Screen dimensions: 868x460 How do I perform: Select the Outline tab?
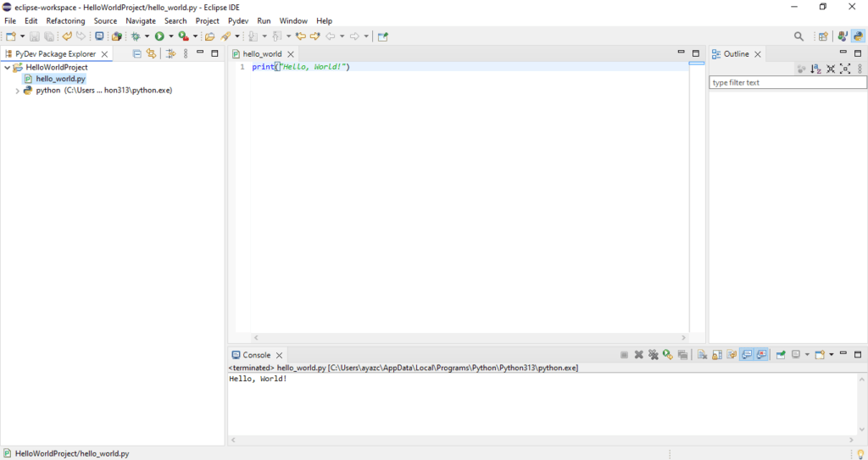point(737,54)
